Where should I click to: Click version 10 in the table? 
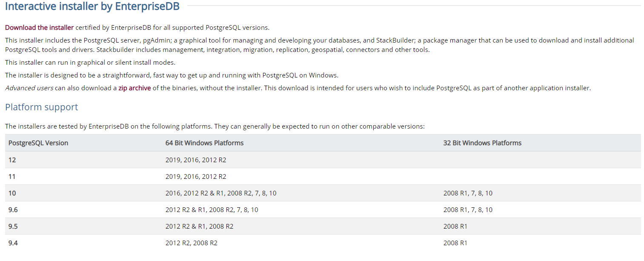(x=12, y=193)
